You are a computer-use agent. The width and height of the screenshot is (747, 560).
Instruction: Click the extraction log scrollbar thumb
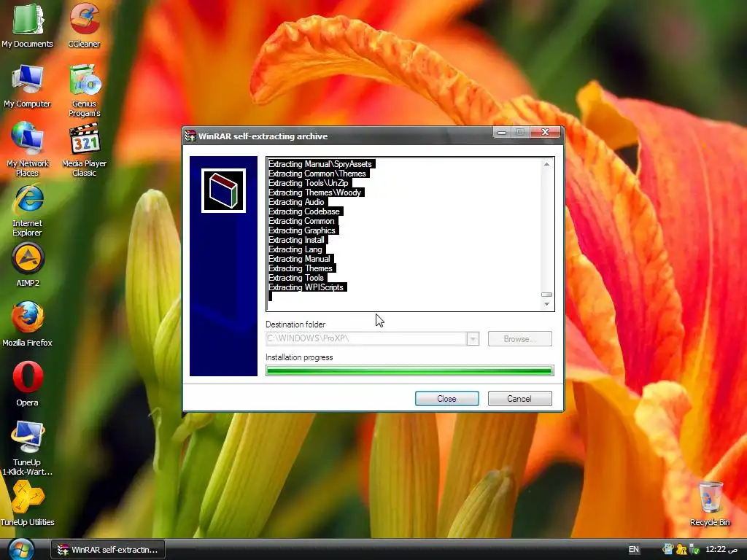[x=546, y=295]
